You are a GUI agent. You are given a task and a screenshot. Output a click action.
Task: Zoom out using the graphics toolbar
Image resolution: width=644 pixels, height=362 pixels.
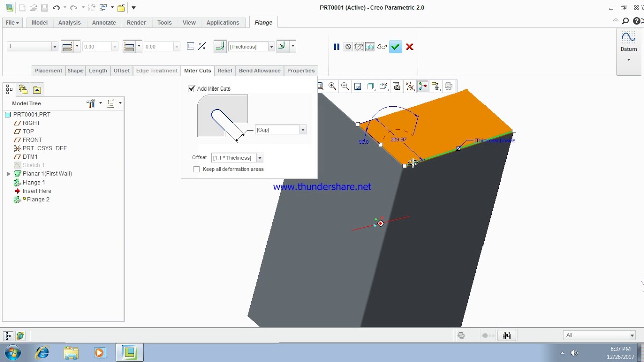coord(345,86)
